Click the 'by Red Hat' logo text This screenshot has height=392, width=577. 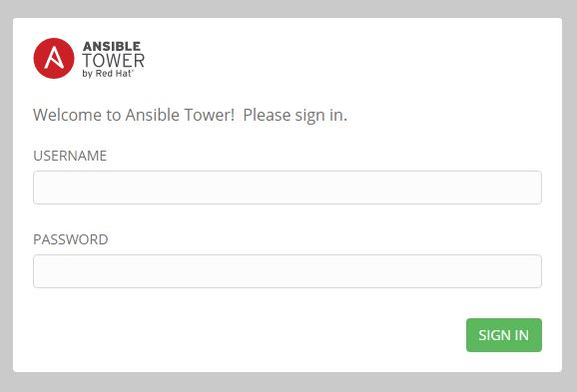point(107,74)
